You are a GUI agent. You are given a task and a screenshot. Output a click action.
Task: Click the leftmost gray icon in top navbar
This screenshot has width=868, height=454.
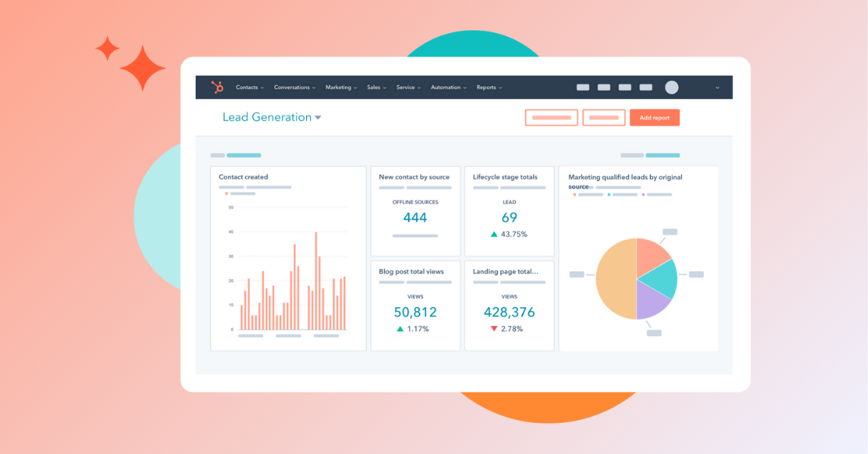tap(582, 87)
